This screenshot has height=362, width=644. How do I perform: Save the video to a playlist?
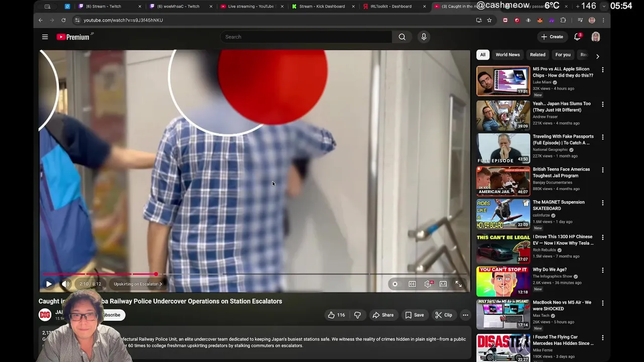point(415,315)
